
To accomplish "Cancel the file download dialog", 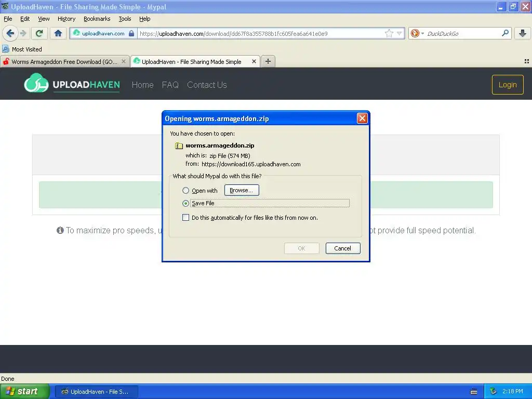I will pyautogui.click(x=343, y=248).
